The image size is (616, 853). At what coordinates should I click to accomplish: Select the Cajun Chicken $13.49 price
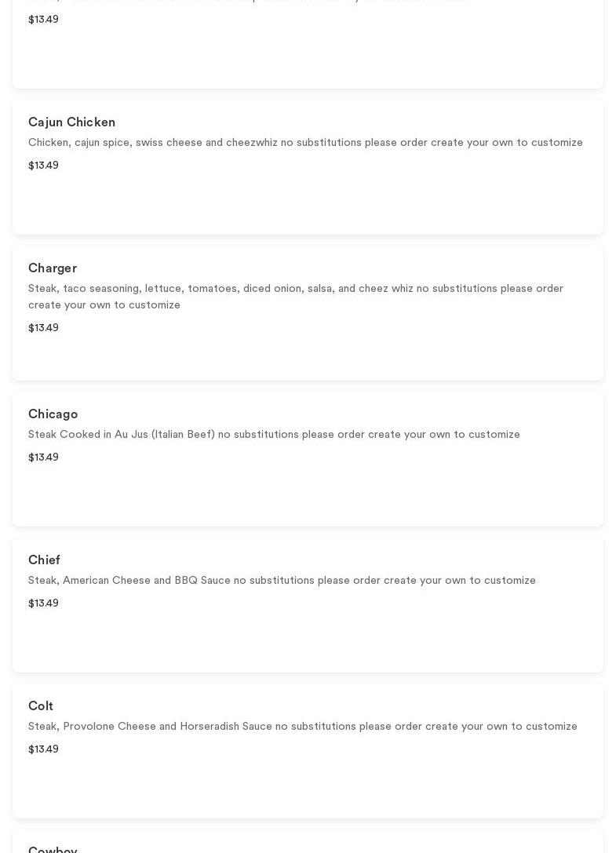[43, 166]
